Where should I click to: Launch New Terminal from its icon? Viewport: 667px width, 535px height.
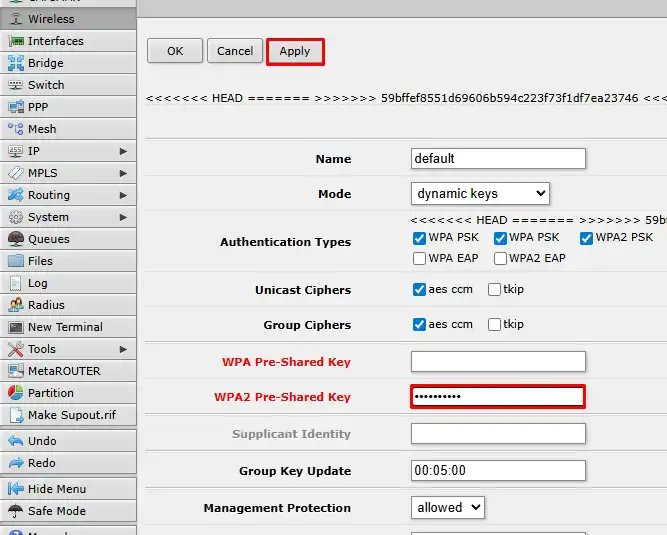(x=15, y=327)
